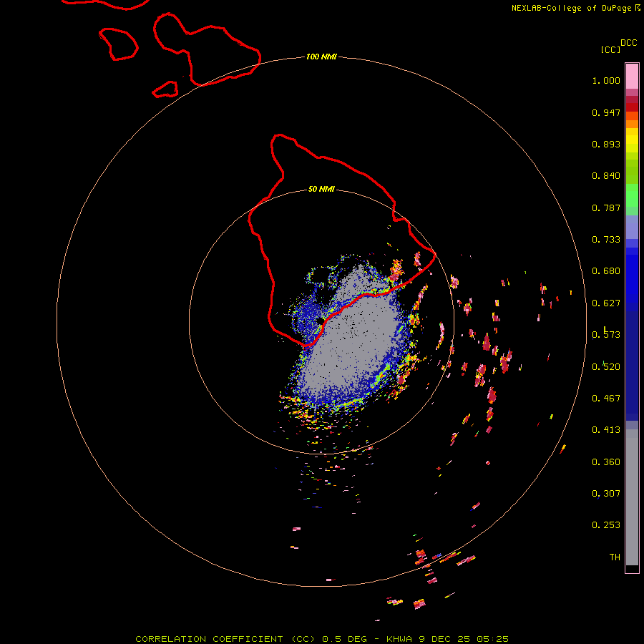The image size is (644, 644).
Task: Click the 0.680 value on the color scale
Action: click(x=606, y=271)
